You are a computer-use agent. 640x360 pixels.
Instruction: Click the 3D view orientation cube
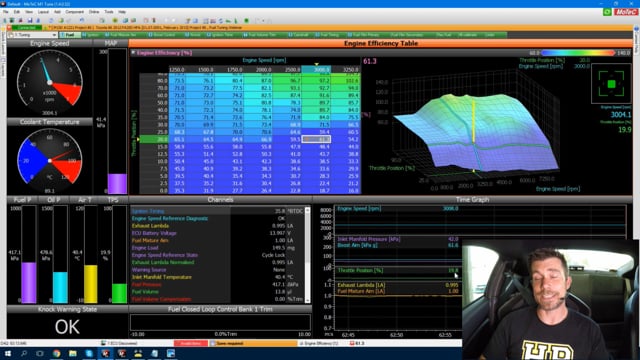pos(611,84)
